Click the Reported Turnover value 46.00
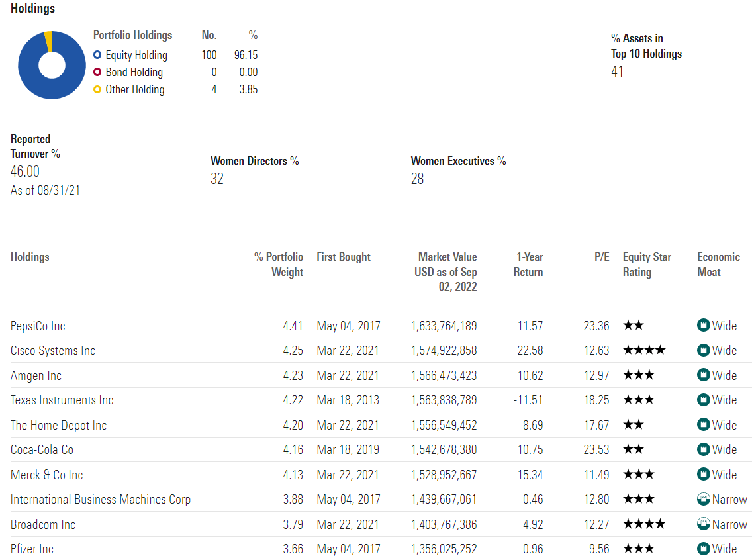 (x=25, y=171)
